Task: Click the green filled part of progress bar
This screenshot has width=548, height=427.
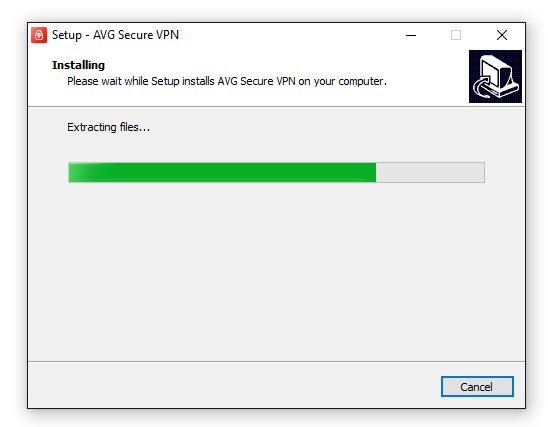Action: (222, 172)
